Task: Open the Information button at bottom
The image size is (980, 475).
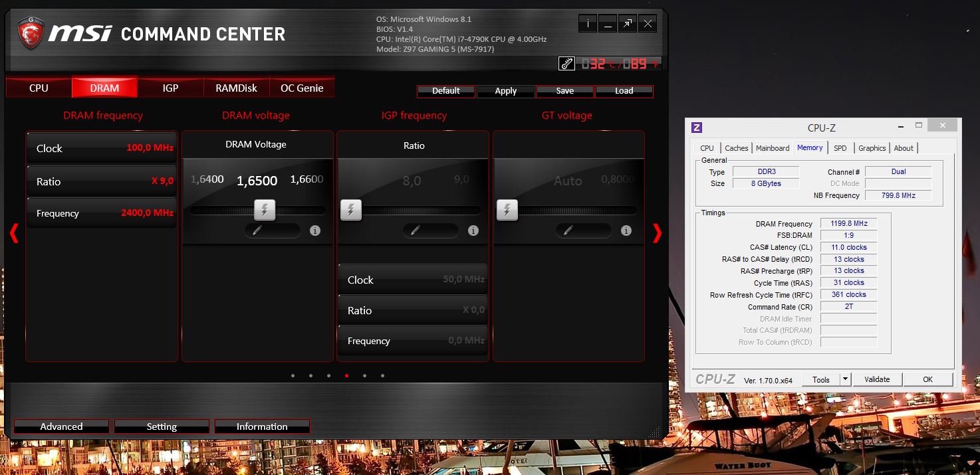Action: [x=262, y=427]
